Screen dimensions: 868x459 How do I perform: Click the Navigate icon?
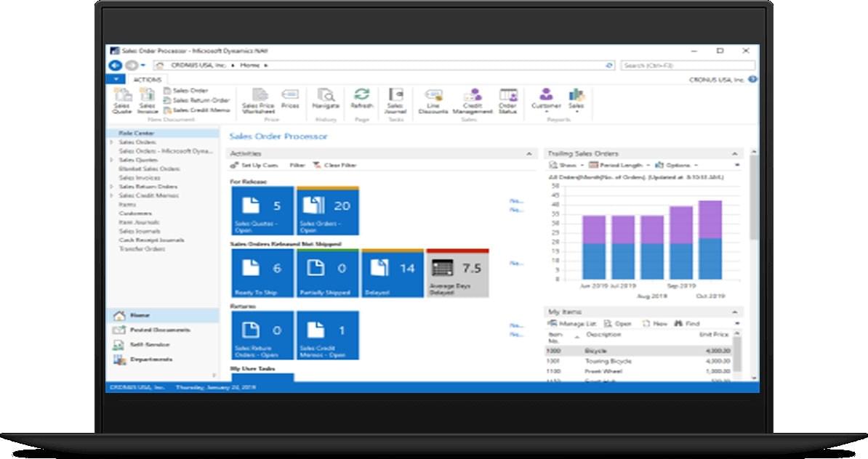point(326,98)
